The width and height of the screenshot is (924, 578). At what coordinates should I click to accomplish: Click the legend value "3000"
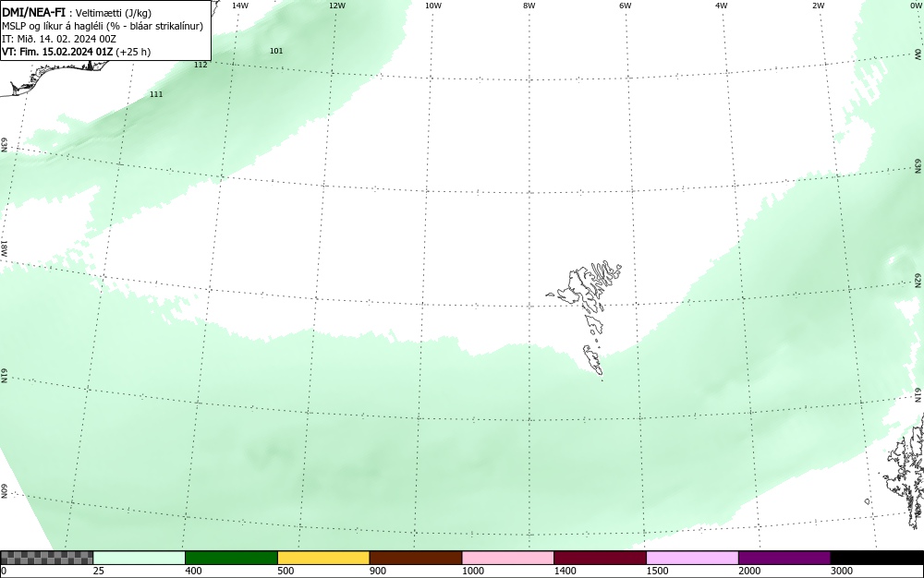pyautogui.click(x=842, y=571)
